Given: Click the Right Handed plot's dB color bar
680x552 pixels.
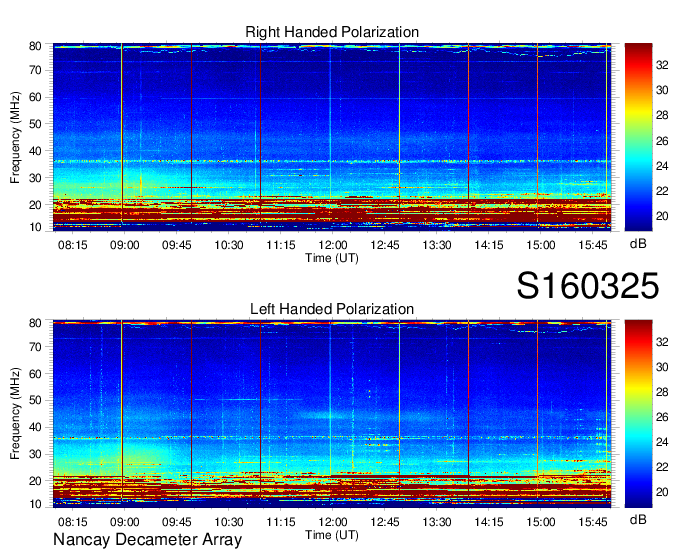Looking at the screenshot, I should (x=638, y=137).
